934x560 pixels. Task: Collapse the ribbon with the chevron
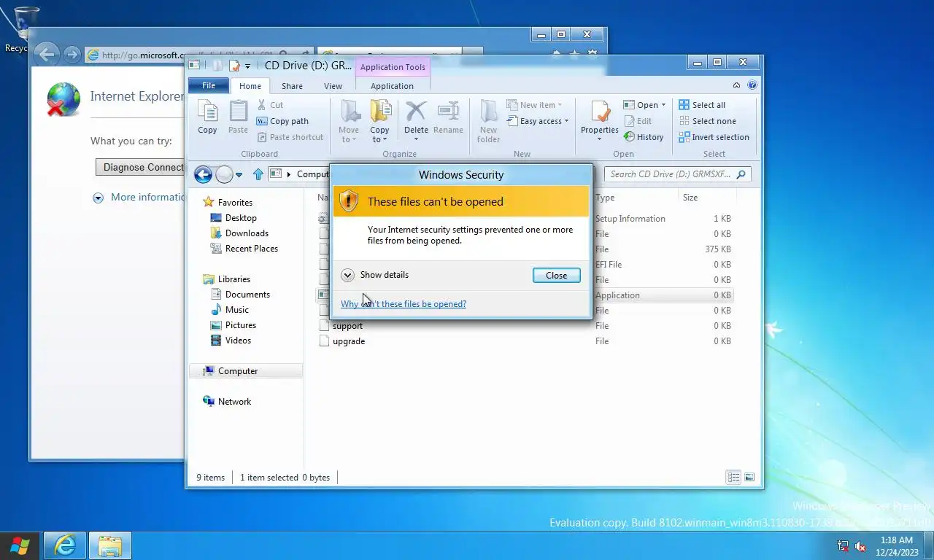[x=737, y=85]
